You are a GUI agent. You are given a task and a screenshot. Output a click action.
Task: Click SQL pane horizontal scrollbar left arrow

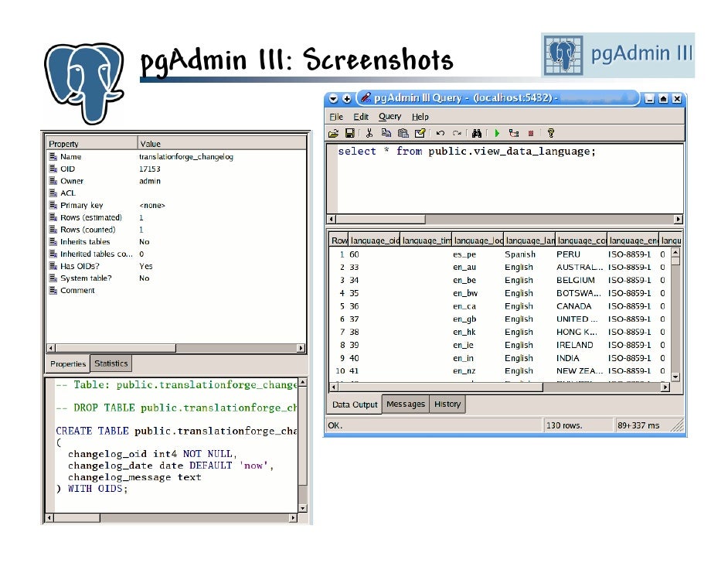(x=49, y=517)
